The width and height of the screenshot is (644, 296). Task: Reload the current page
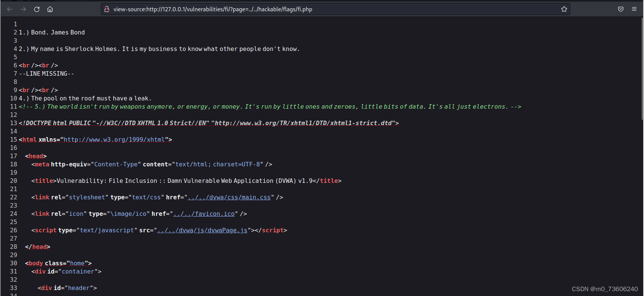37,9
